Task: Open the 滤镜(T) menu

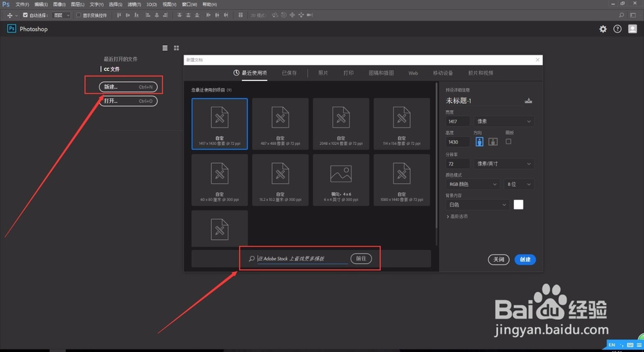Action: [134, 5]
